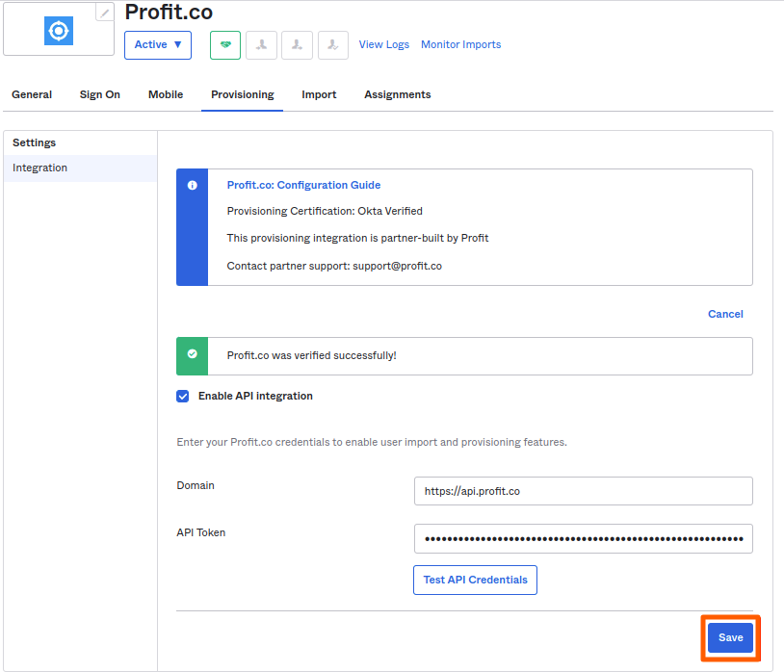Click the Monitor Imports link
784x672 pixels.
pyautogui.click(x=460, y=44)
